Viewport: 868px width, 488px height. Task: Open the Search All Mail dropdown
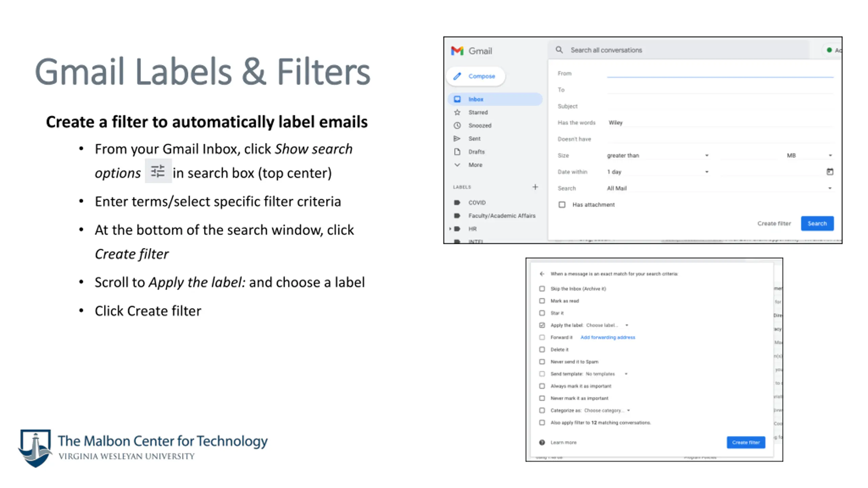[x=719, y=188]
